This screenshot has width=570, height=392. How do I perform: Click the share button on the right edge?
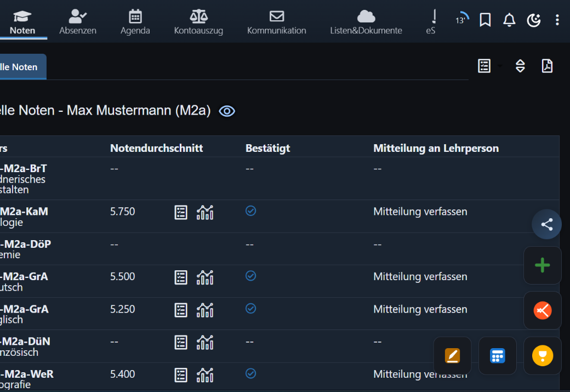click(x=546, y=224)
